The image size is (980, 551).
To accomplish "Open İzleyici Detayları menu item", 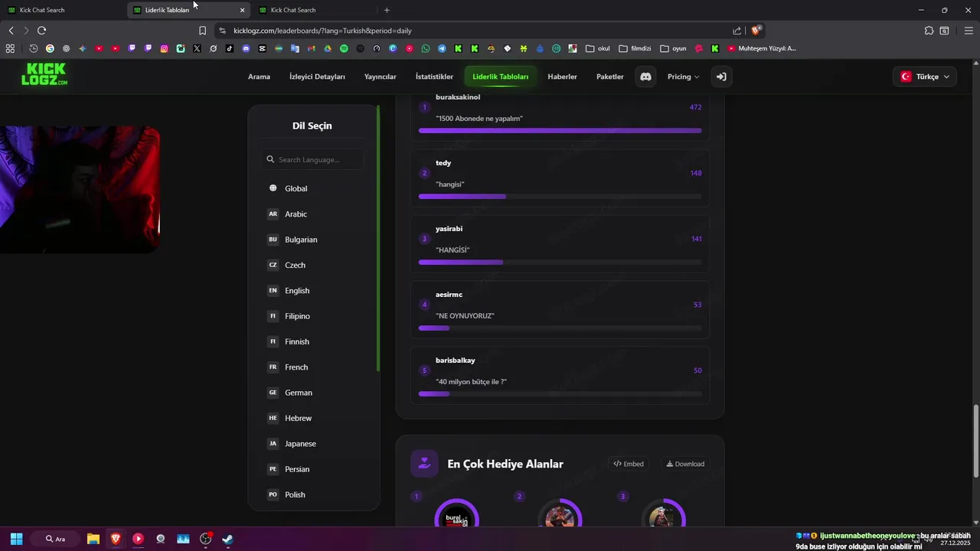I will pyautogui.click(x=317, y=77).
